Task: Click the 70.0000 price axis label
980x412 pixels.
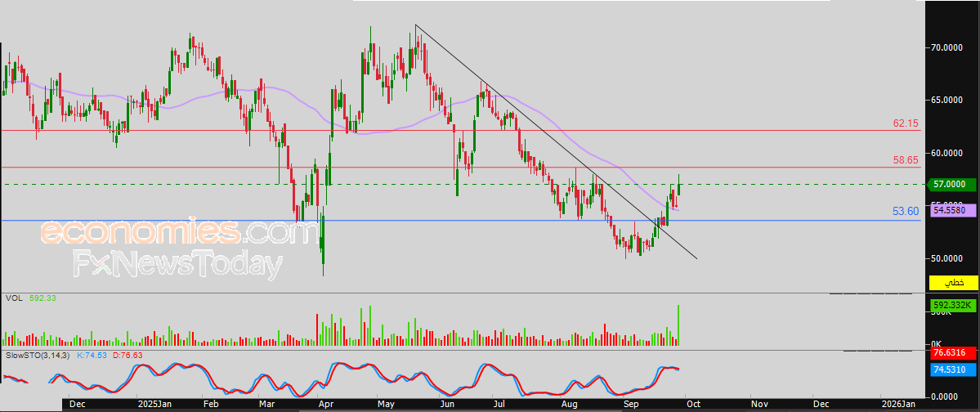Action: coord(948,47)
